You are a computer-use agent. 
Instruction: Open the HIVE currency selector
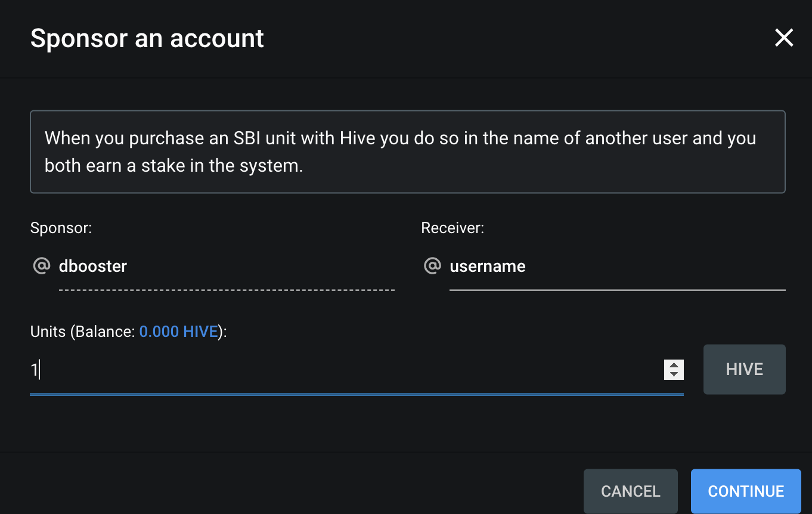[744, 370]
